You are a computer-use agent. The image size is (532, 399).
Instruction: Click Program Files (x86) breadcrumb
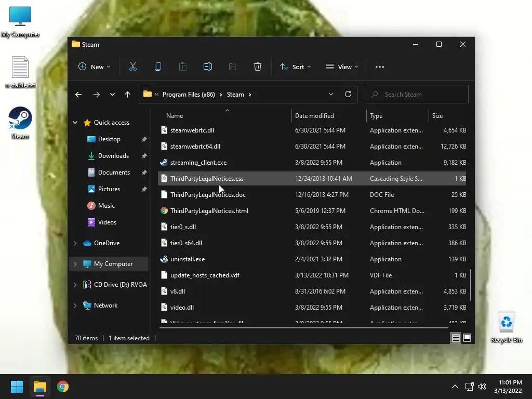(189, 95)
